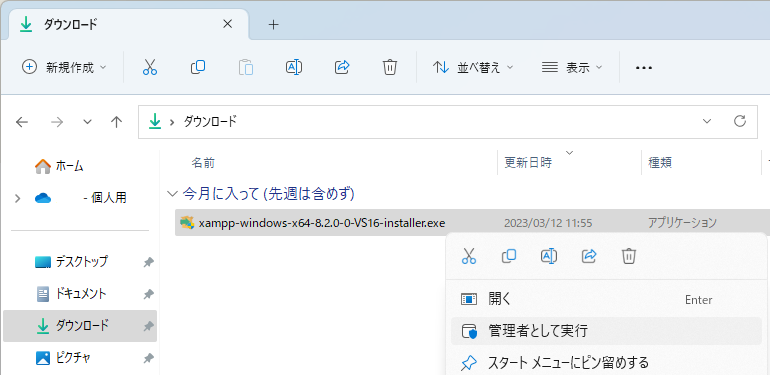The image size is (770, 375).
Task: Open the 並べ替え sort dropdown
Action: pos(472,67)
